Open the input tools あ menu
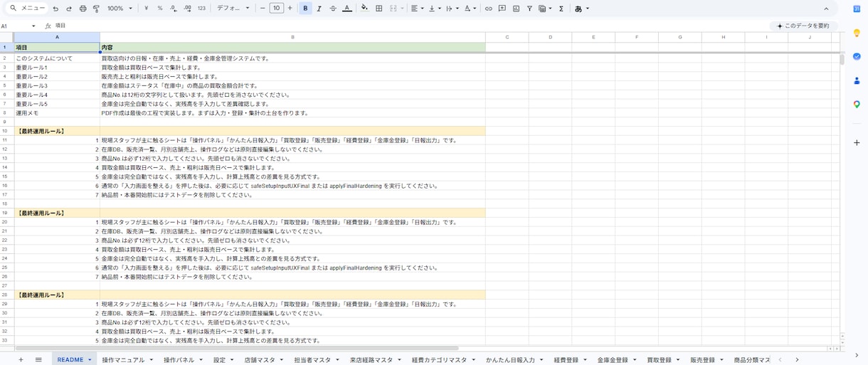 point(581,9)
